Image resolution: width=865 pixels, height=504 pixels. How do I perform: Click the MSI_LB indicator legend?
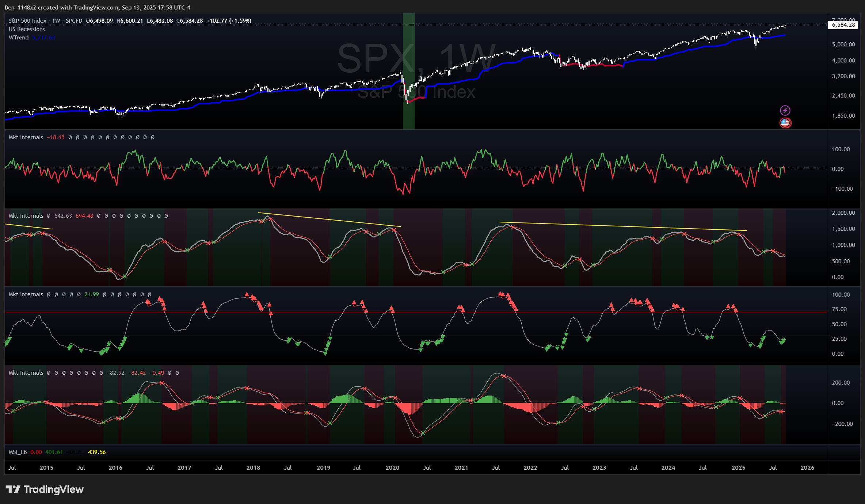(x=18, y=452)
